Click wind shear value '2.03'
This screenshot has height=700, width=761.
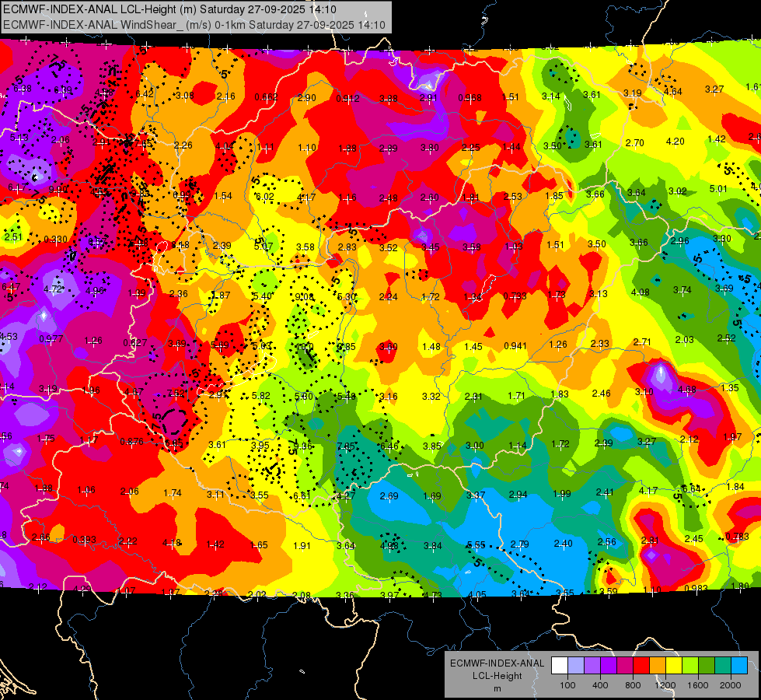[684, 340]
